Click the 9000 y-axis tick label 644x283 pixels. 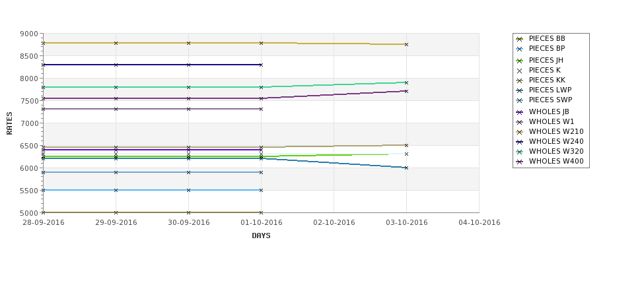coord(29,34)
